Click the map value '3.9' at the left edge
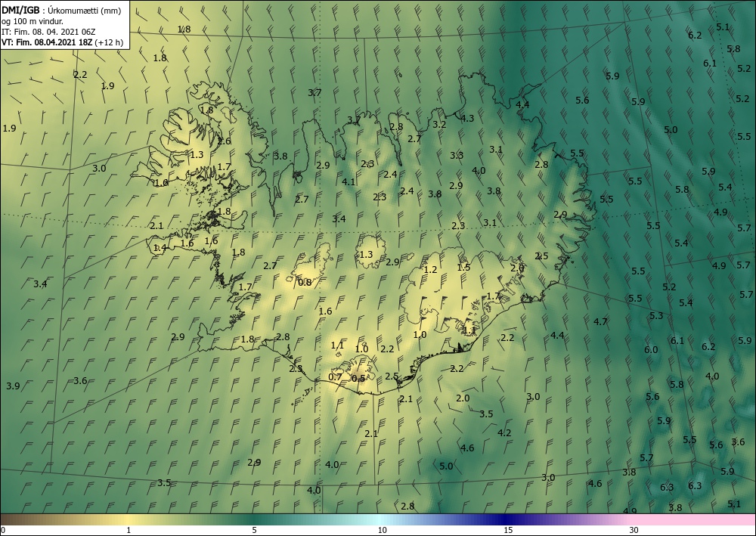 [x=13, y=386]
